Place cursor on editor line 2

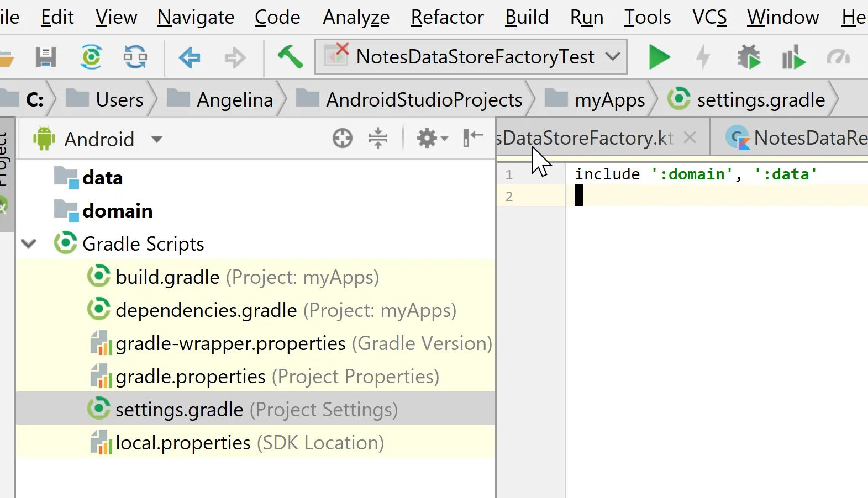(x=717, y=196)
